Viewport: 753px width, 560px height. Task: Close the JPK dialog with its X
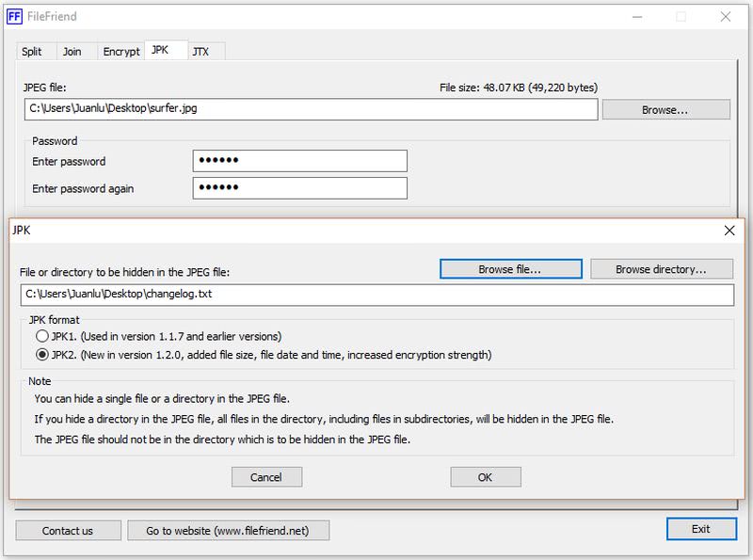click(729, 231)
